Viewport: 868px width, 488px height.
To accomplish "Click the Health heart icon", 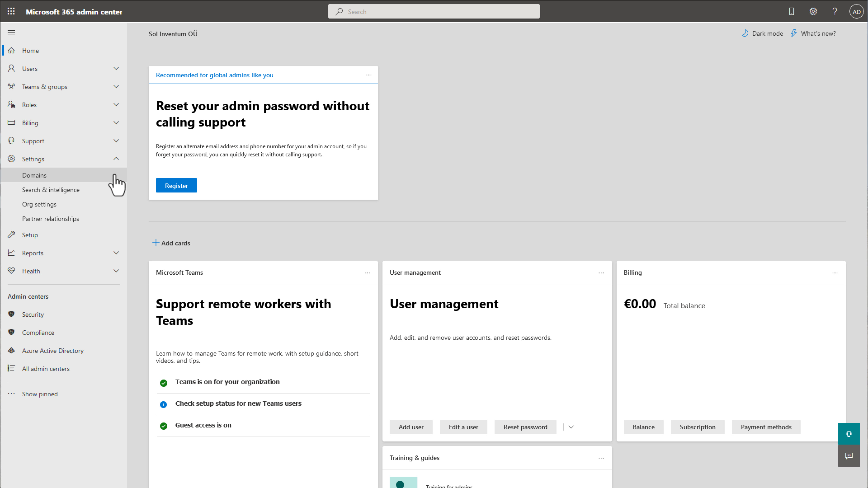I will (11, 271).
